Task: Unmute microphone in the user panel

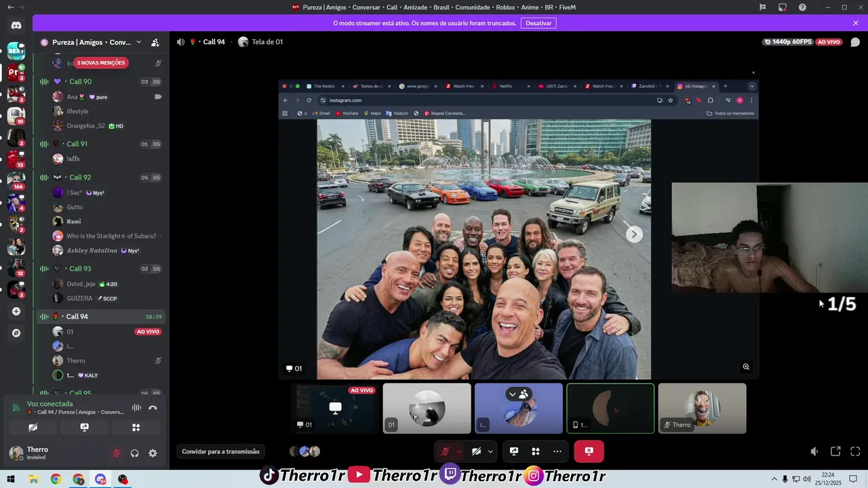Action: [x=117, y=453]
